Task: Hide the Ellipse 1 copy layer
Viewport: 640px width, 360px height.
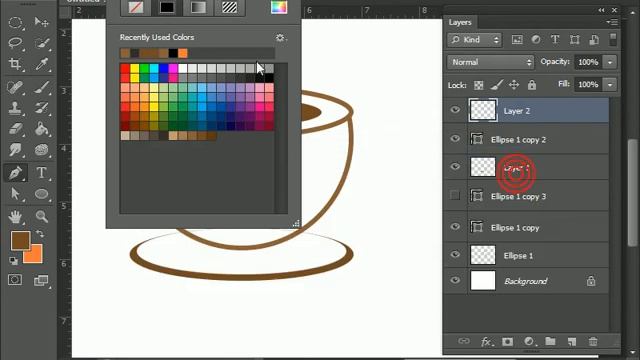Action: point(455,227)
